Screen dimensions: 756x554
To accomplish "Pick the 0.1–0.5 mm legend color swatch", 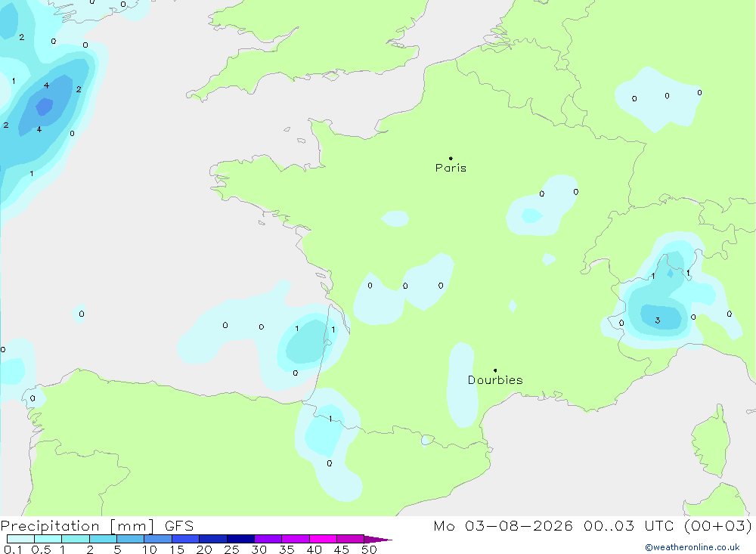I will click(x=20, y=539).
